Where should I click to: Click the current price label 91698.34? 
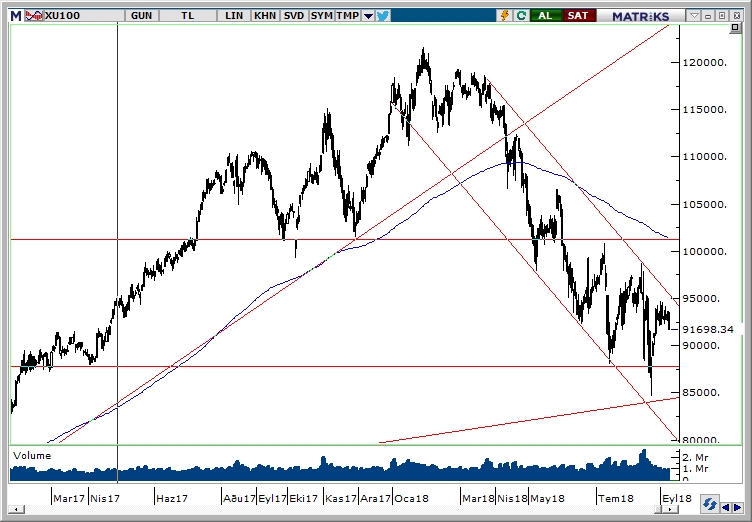708,330
